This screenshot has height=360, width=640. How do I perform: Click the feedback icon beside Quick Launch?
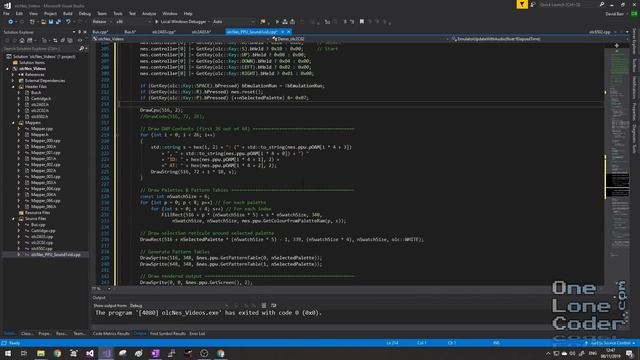533,4
